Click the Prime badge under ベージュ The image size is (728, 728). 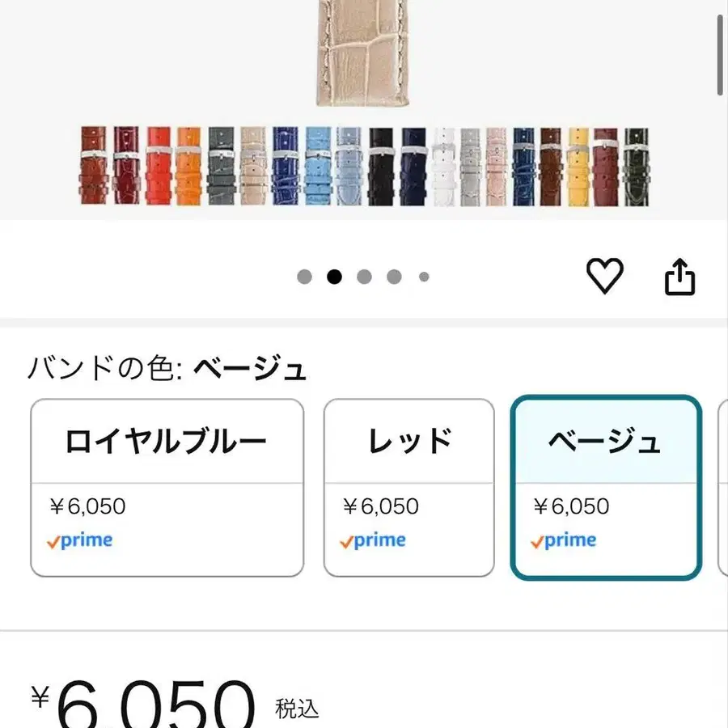tap(565, 540)
